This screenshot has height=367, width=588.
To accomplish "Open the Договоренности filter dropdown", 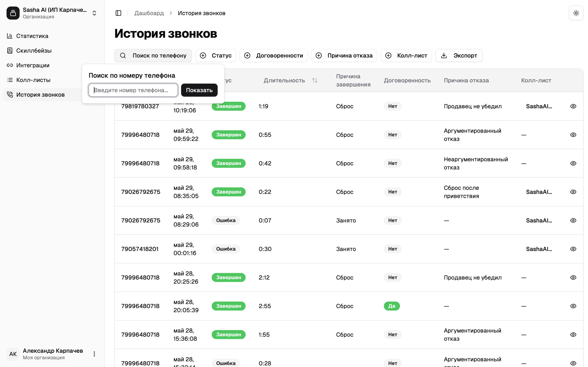I will 274,56.
